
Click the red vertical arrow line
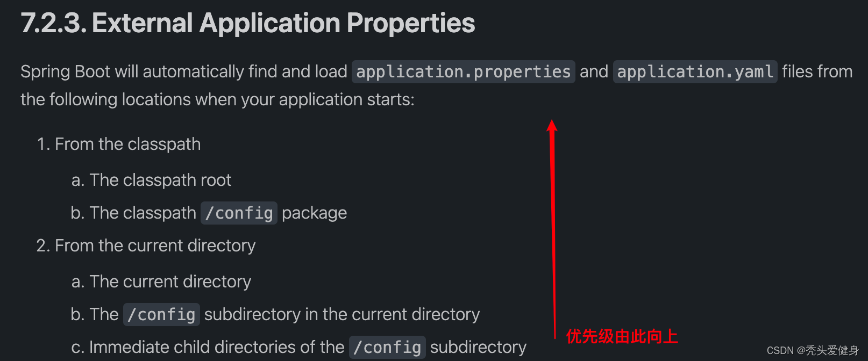(x=553, y=231)
